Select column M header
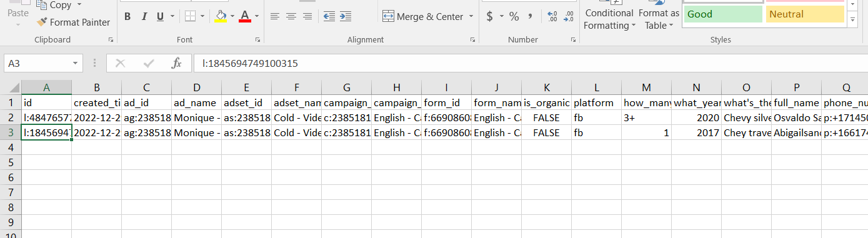Screen dimensions: 868x238 pyautogui.click(x=646, y=87)
